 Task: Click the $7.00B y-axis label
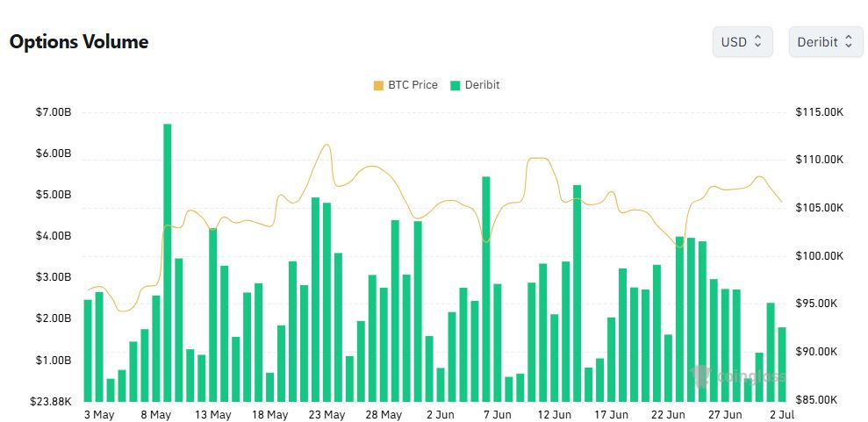tap(54, 113)
